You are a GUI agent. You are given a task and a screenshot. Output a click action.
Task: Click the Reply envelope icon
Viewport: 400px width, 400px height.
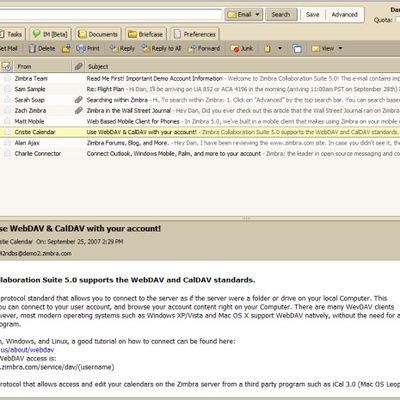pos(114,49)
